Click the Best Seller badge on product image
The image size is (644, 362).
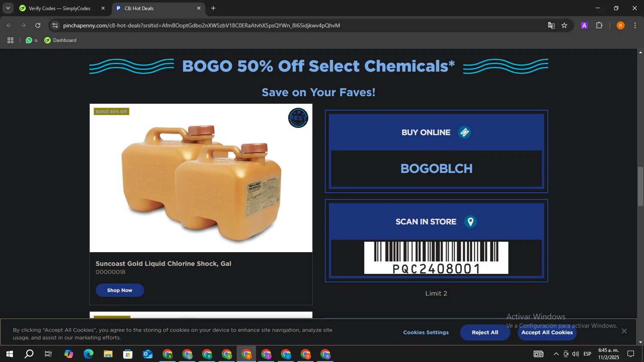[298, 118]
